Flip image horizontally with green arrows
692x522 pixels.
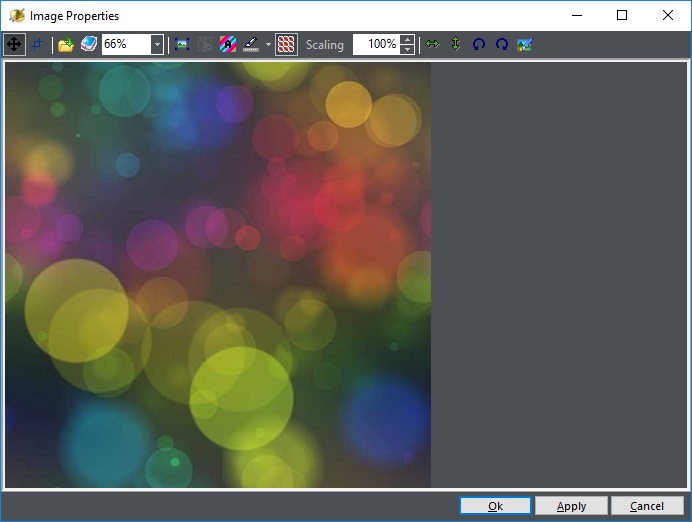pos(432,44)
